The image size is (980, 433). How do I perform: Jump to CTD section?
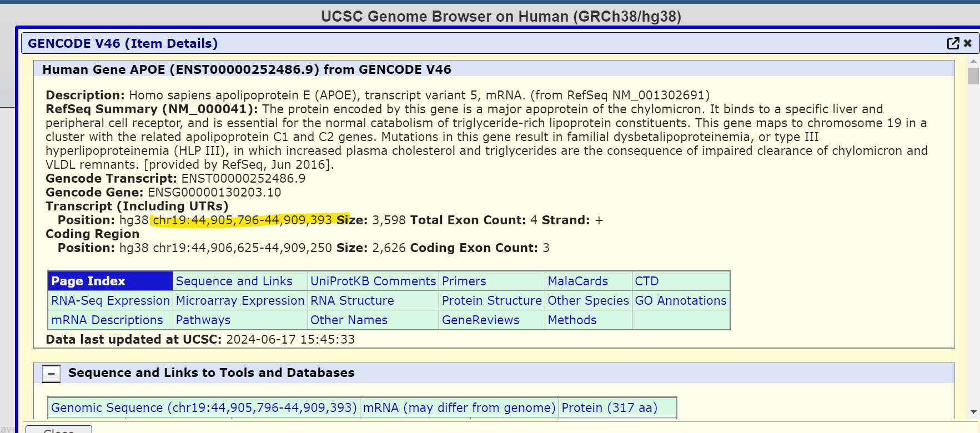pyautogui.click(x=646, y=281)
